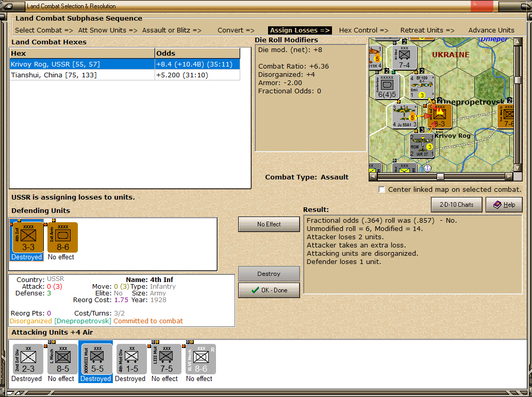Click the Ju 88A1 bomber counter on map
The height and width of the screenshot is (397, 532).
coord(405,115)
